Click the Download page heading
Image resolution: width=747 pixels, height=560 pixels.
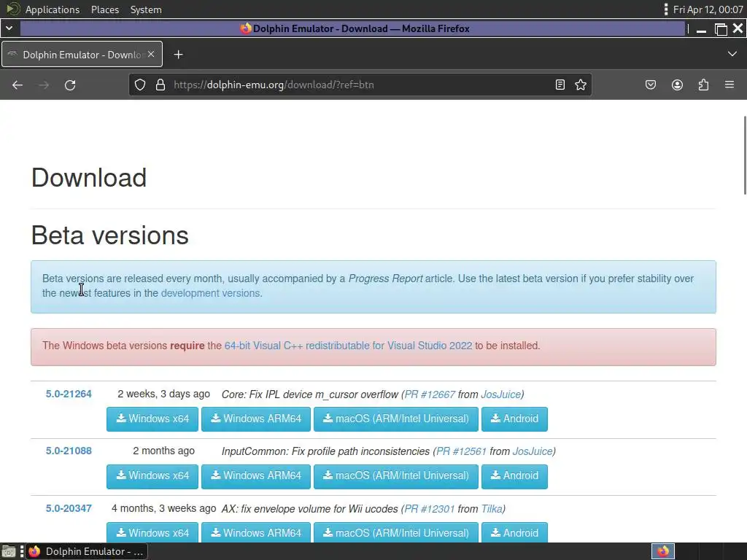(89, 178)
